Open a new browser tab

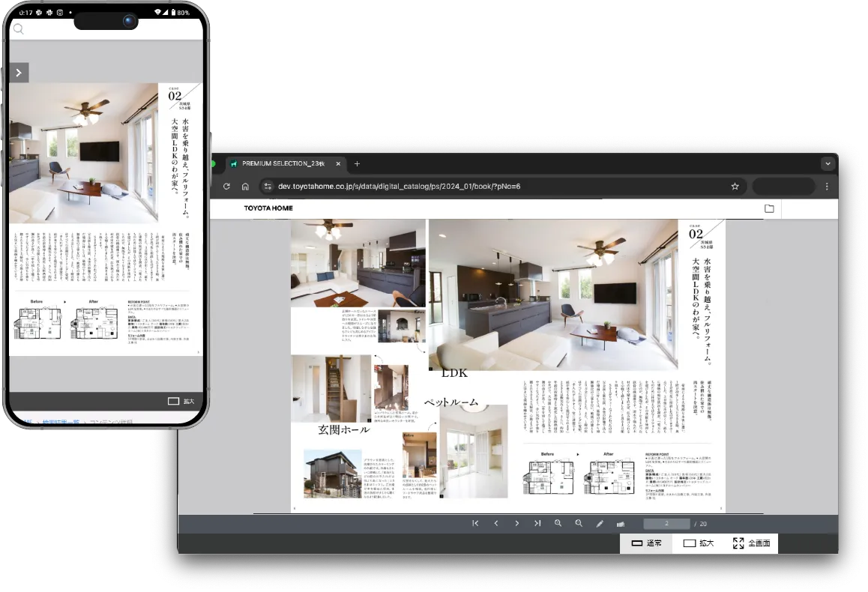[x=358, y=163]
